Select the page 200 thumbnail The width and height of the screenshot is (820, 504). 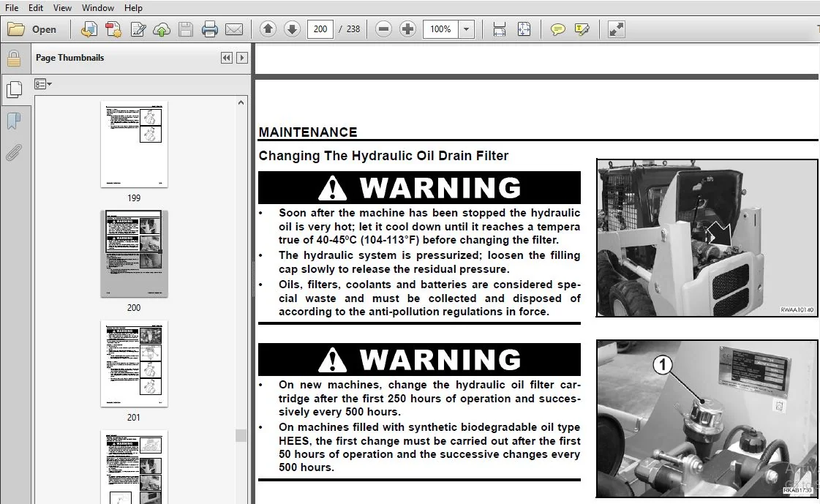click(134, 254)
